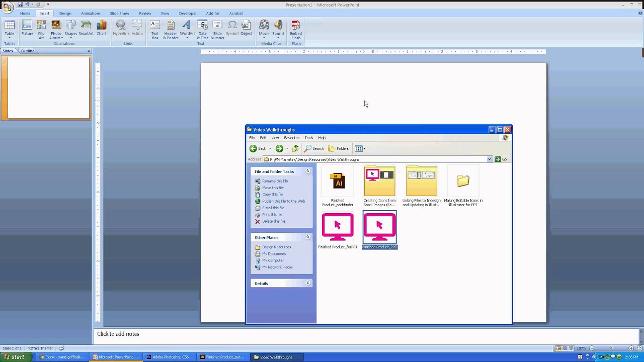The width and height of the screenshot is (644, 362).
Task: Open the Undo dropdown arrow
Action: (32, 4)
